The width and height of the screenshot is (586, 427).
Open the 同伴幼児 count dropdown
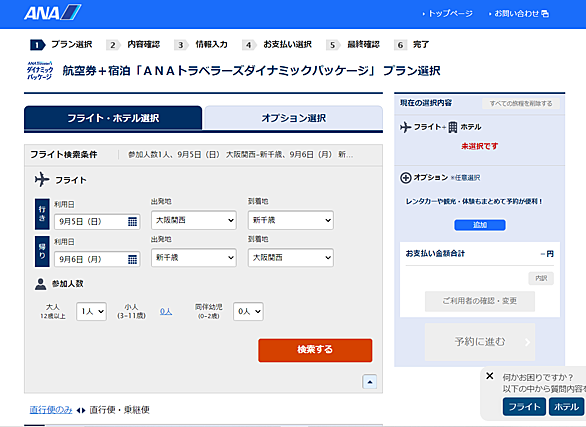[249, 311]
